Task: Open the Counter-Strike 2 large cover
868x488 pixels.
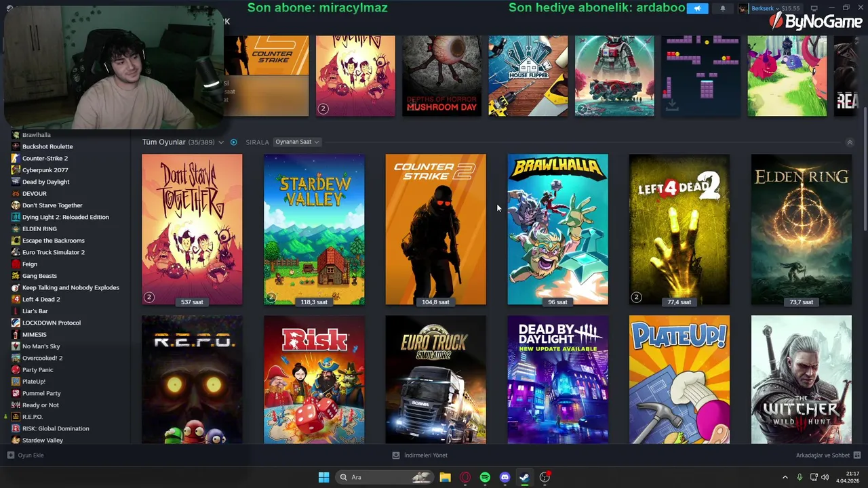Action: (x=435, y=230)
